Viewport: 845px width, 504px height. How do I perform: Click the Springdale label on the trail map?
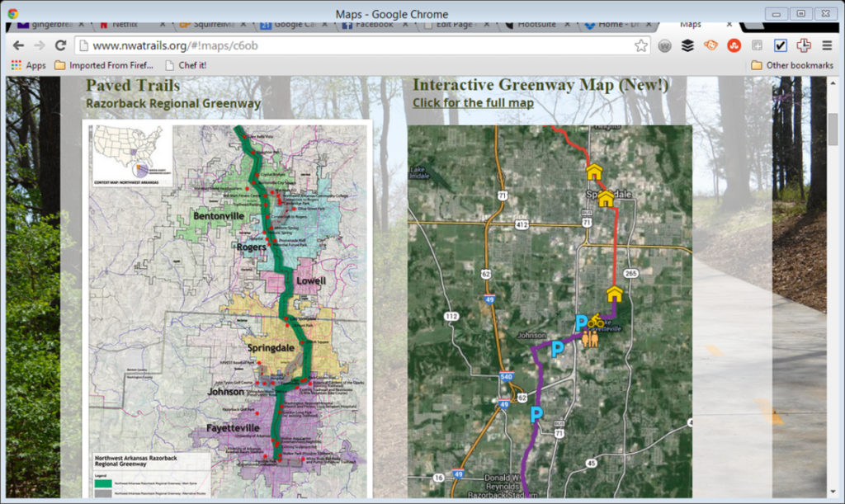(271, 348)
